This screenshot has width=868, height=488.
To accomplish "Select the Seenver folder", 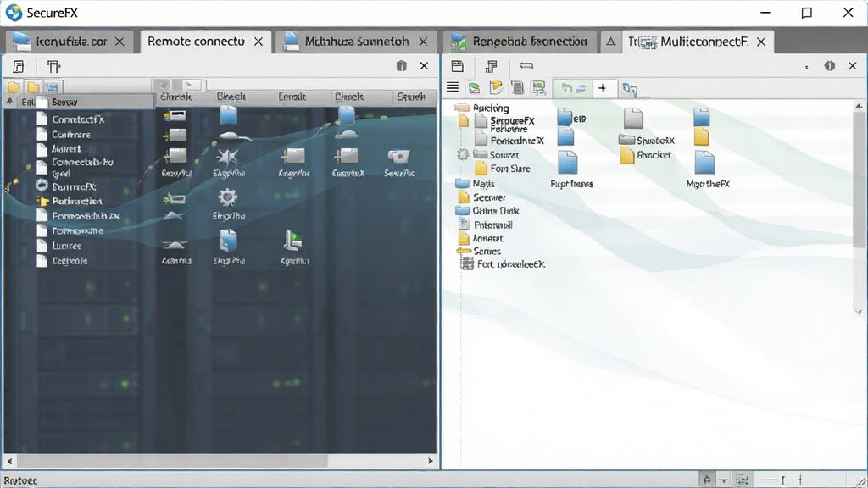I will click(481, 197).
